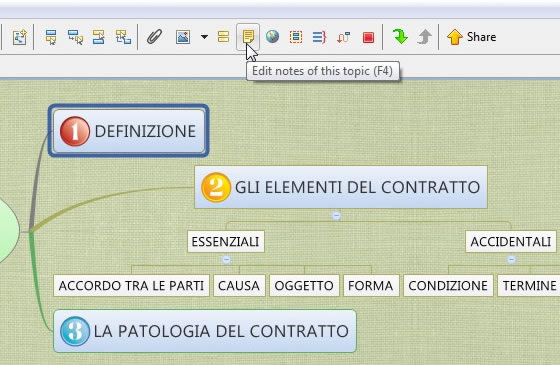Click the label icon with two yellow bars
Screen dimensions: 560x365
click(x=224, y=37)
